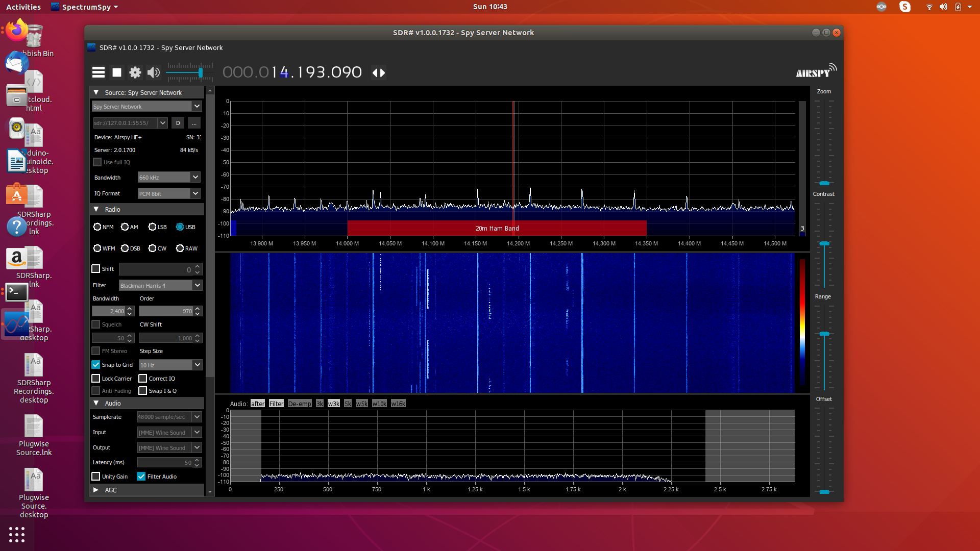
Task: Click the D button beside server address
Action: 178,123
